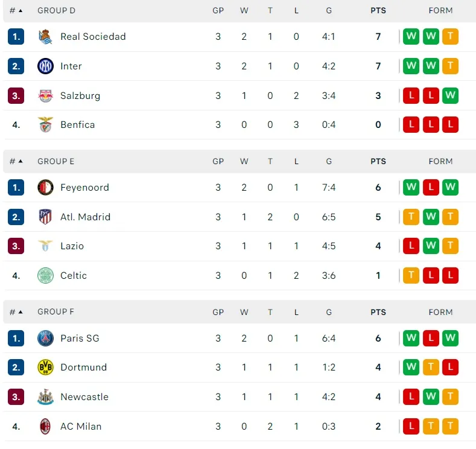Sort Group F by rank arrow
Screen dimensions: 476x449
click(x=21, y=312)
